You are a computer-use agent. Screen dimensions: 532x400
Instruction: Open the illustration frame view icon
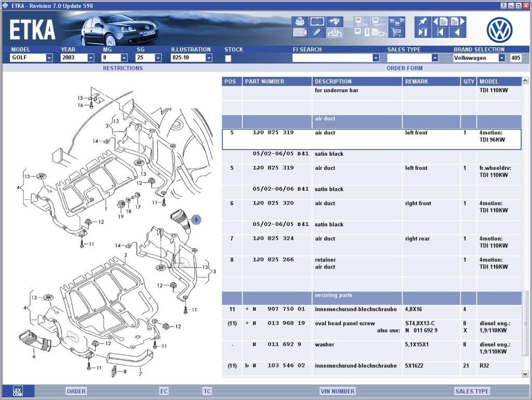click(317, 22)
